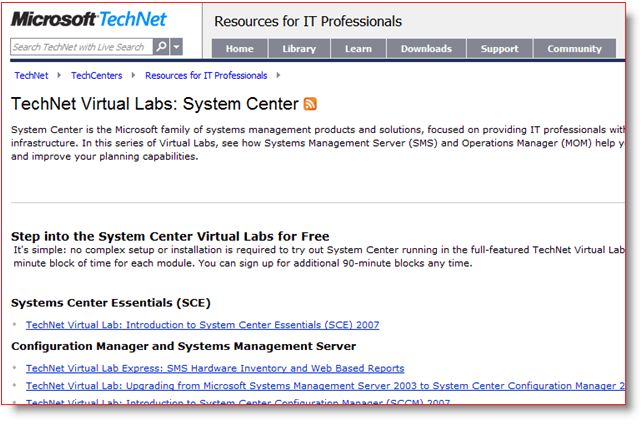This screenshot has width=644, height=425.
Task: Click the Microsoft TechNet logo
Action: (89, 20)
